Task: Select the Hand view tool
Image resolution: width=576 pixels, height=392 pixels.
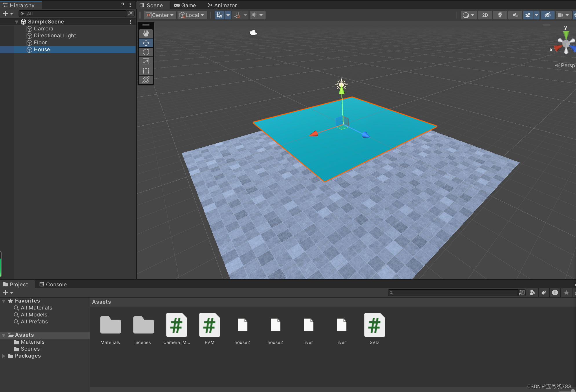Action: pos(146,34)
